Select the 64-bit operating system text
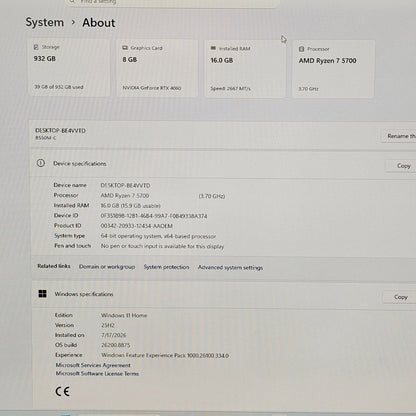The height and width of the screenshot is (416, 416). coord(158,236)
